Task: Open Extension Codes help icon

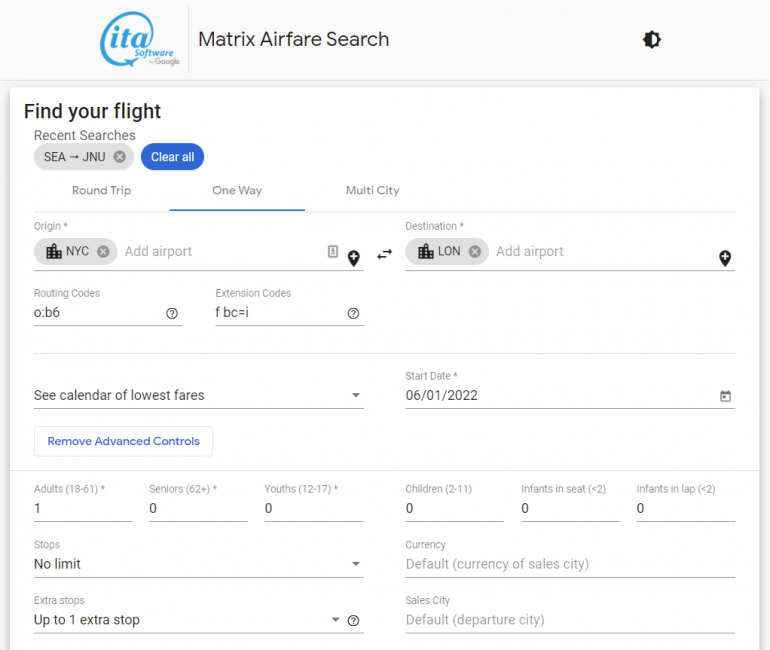Action: (353, 314)
